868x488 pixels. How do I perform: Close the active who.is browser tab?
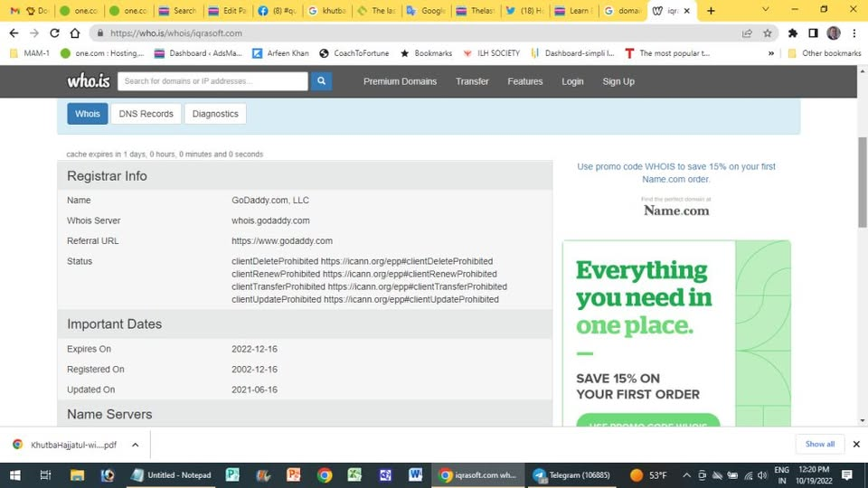click(x=687, y=11)
